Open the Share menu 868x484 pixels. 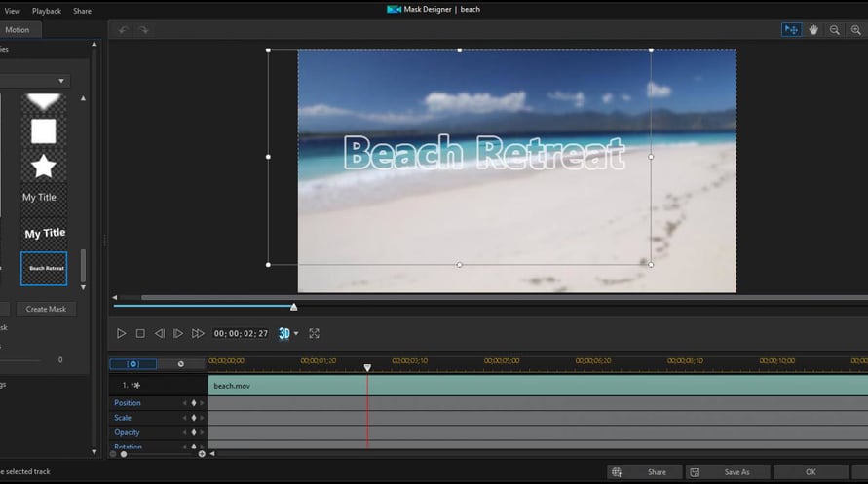[82, 11]
